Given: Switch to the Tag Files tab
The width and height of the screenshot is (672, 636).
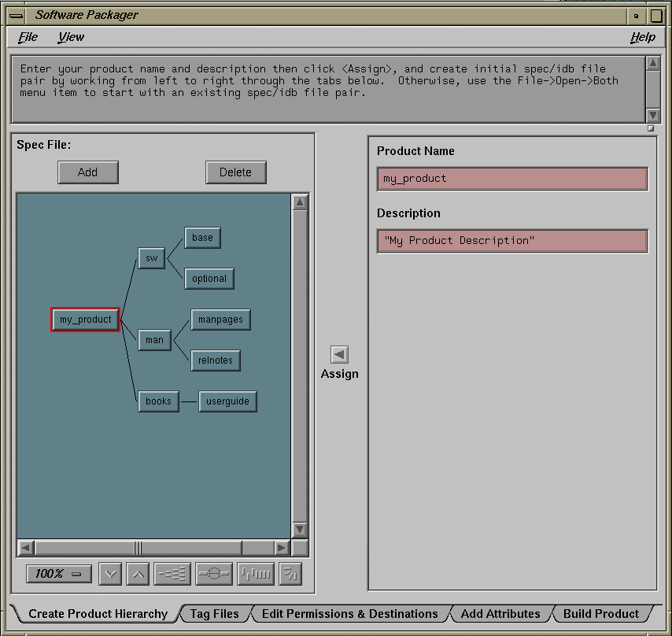Looking at the screenshot, I should tap(215, 614).
